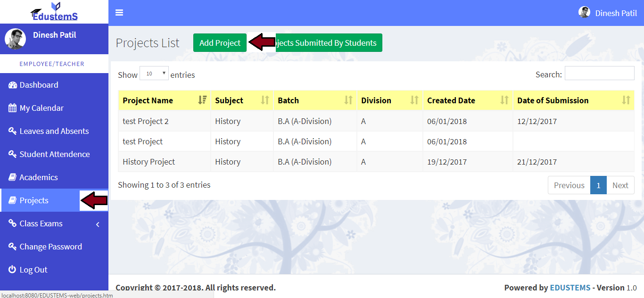The width and height of the screenshot is (644, 298).
Task: Focus the Search input field
Action: [x=599, y=74]
